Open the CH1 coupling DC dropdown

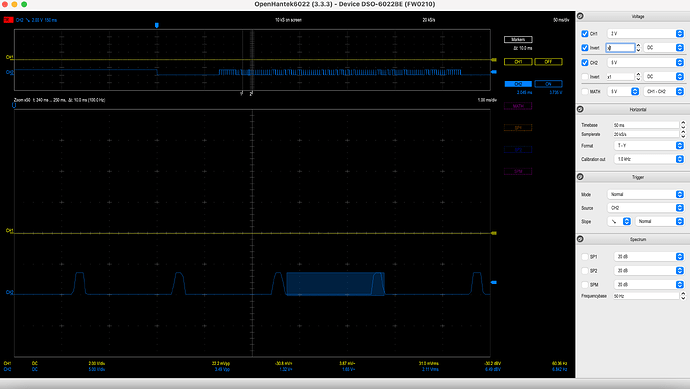pyautogui.click(x=664, y=48)
